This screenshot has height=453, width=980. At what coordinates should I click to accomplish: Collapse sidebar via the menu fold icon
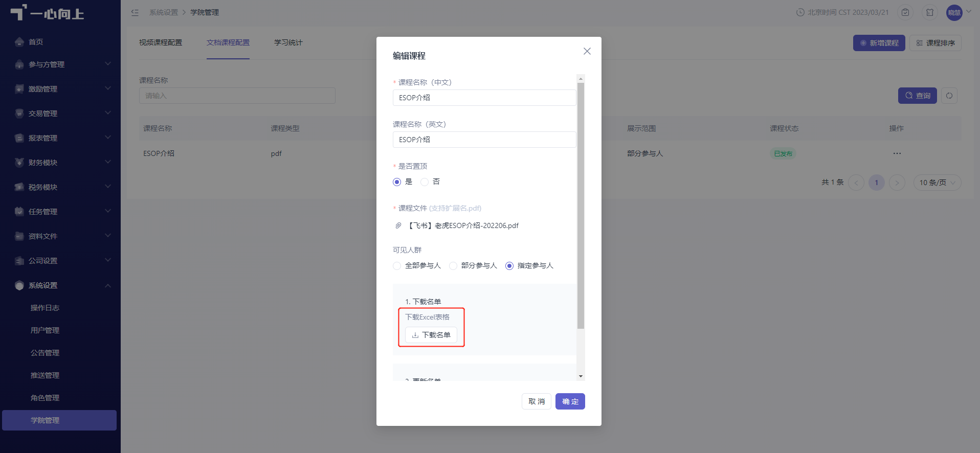pyautogui.click(x=135, y=12)
